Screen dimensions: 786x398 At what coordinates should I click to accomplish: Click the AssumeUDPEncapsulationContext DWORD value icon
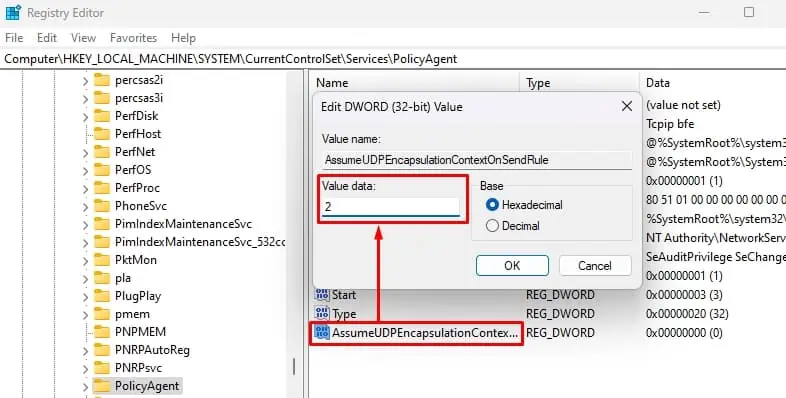pos(322,333)
